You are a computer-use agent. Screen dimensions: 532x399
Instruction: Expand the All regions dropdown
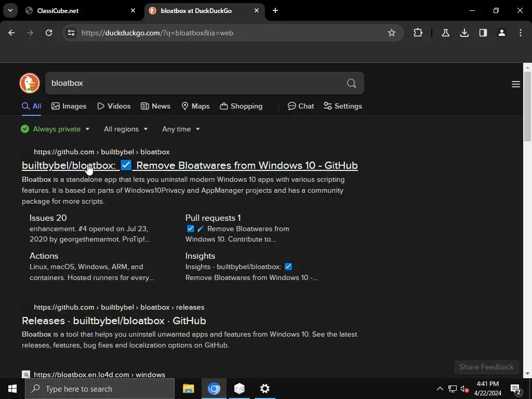[x=126, y=129]
